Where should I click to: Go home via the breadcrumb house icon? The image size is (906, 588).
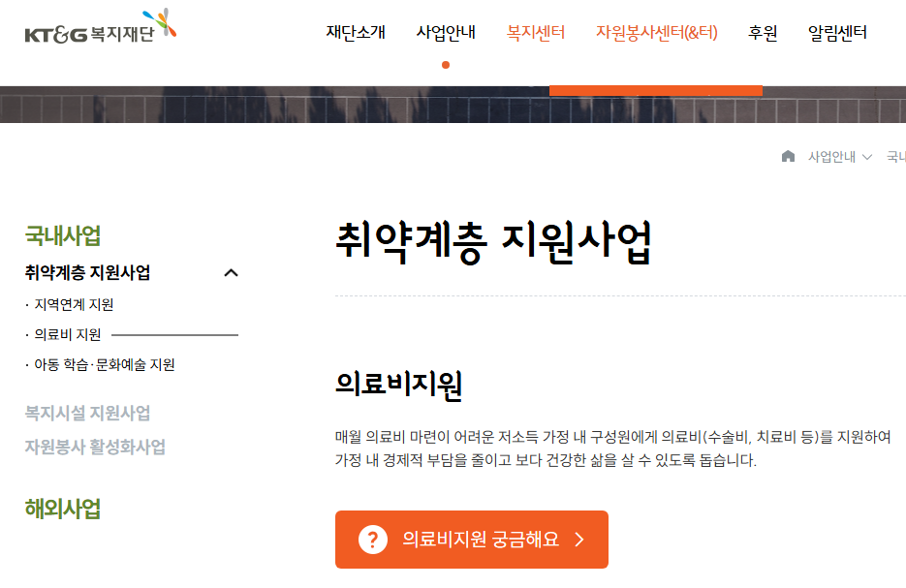(x=788, y=156)
